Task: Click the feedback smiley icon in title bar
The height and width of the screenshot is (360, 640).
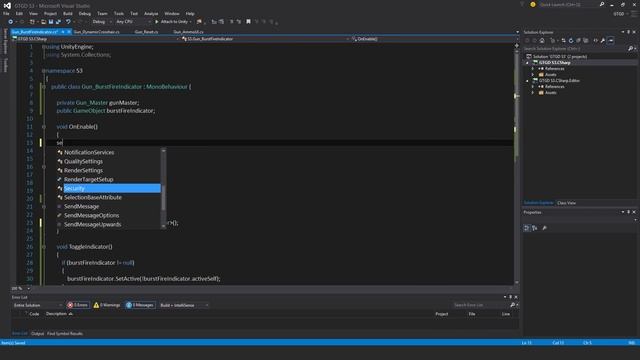Action: pos(533,4)
